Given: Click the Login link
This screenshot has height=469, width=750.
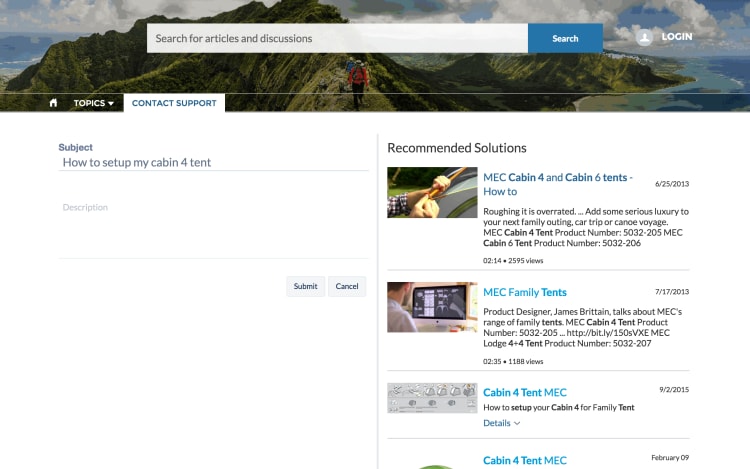Looking at the screenshot, I should (676, 37).
